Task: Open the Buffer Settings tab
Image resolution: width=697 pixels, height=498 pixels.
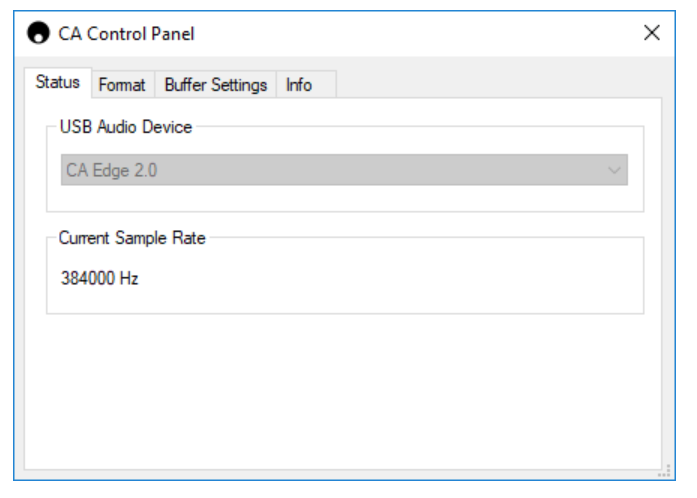Action: pyautogui.click(x=216, y=84)
